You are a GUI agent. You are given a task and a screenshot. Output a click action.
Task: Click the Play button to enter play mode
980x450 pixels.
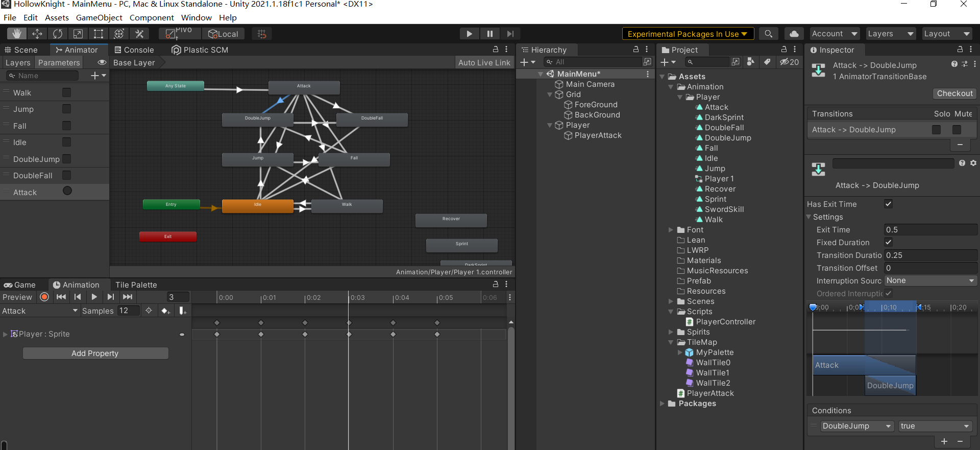pyautogui.click(x=469, y=34)
